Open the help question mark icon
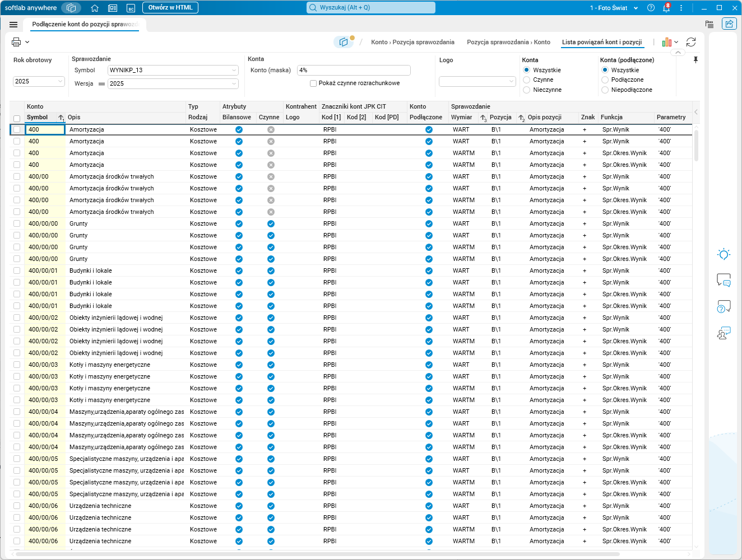 click(651, 8)
